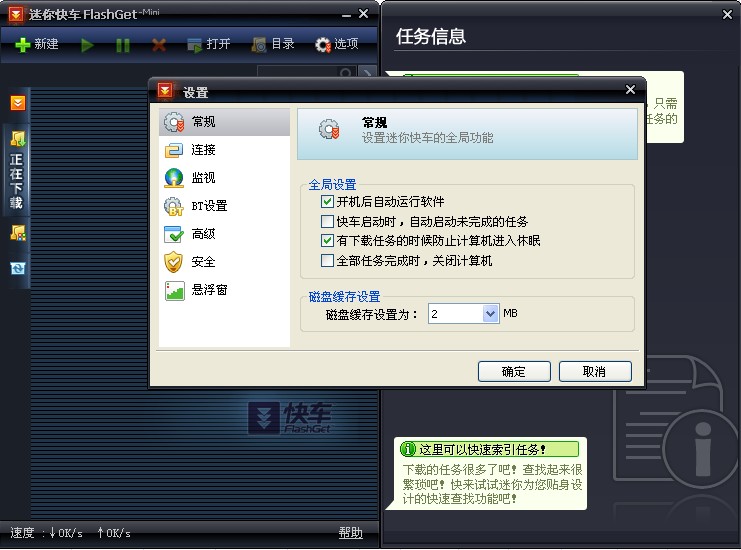
Task: Click the BT设置 gear icon
Action: (x=173, y=206)
